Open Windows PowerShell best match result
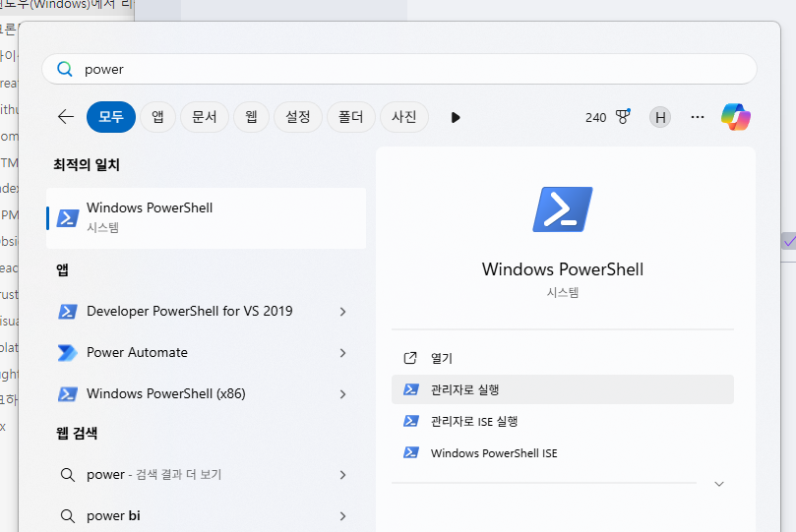This screenshot has width=796, height=532. (x=206, y=218)
